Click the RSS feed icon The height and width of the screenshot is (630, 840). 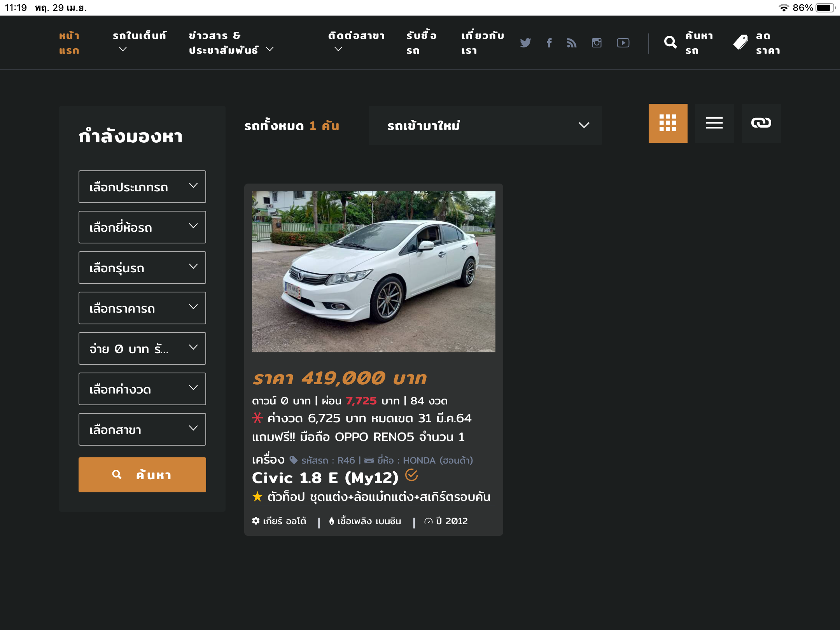(x=572, y=43)
